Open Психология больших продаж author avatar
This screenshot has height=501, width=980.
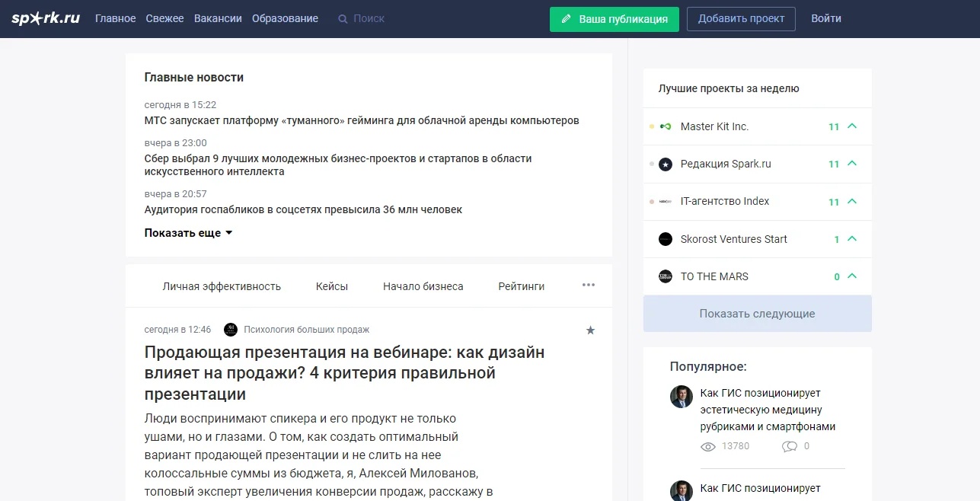pyautogui.click(x=231, y=330)
